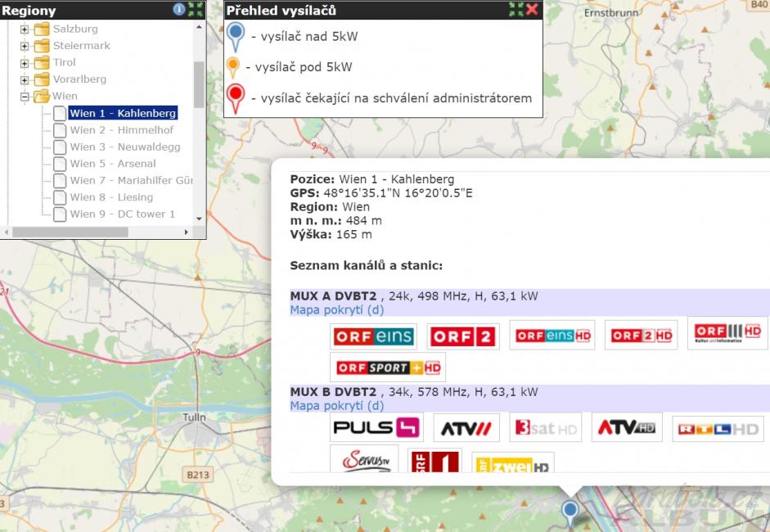Click the 3sat HD channel logo

point(546,427)
